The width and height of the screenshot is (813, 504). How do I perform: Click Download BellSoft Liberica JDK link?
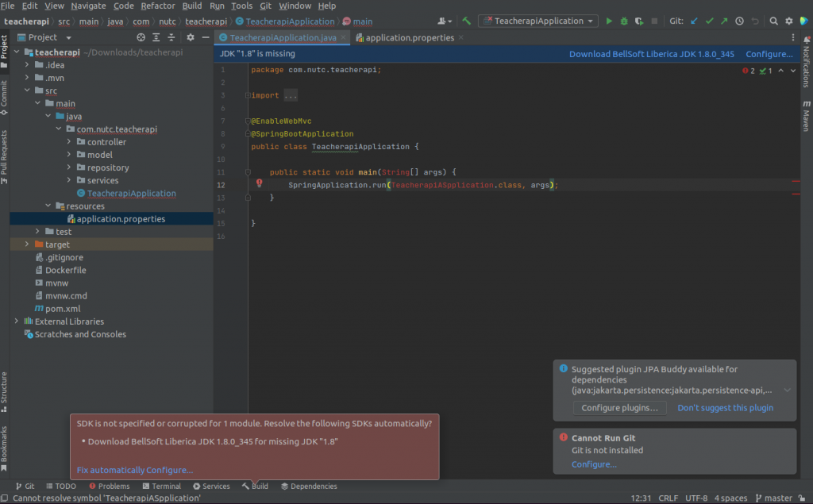(651, 54)
